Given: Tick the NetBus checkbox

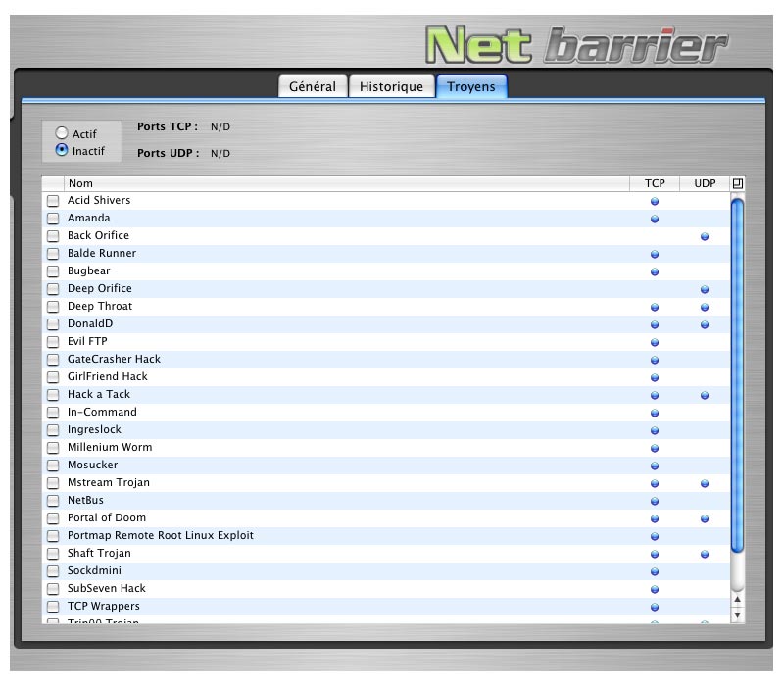Looking at the screenshot, I should [x=53, y=501].
